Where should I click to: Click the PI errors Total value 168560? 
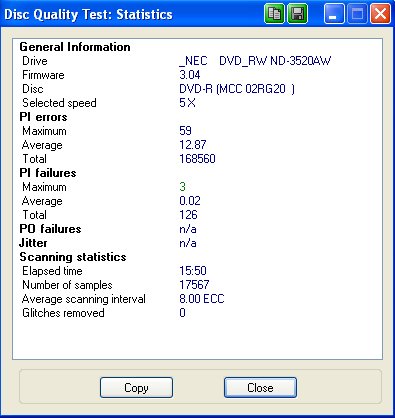point(197,159)
